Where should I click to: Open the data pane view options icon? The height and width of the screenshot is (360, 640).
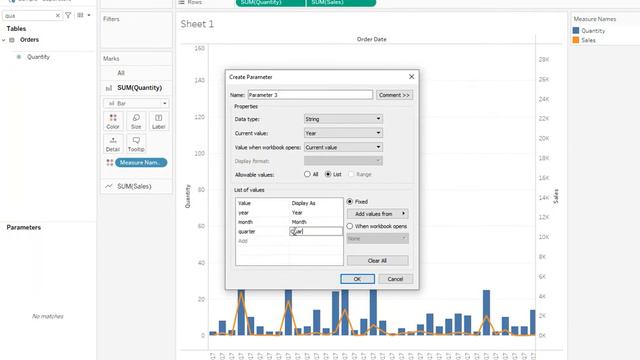coord(80,16)
